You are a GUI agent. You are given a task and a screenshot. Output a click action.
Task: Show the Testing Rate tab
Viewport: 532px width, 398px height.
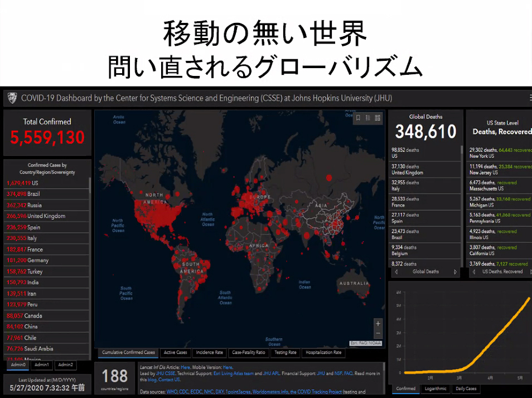coord(286,352)
